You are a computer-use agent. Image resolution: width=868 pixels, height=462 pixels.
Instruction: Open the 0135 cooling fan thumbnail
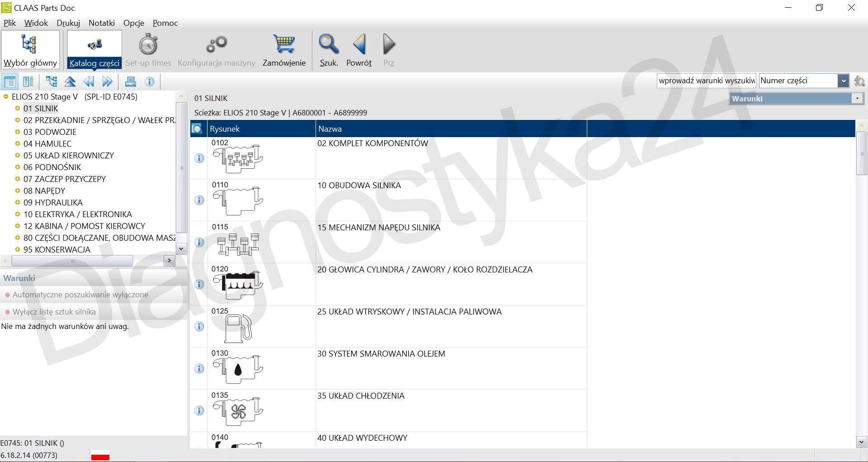point(238,412)
